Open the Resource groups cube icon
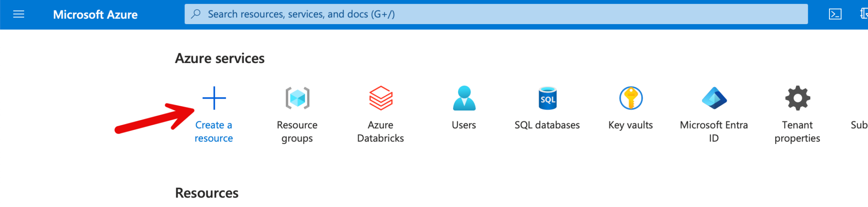The width and height of the screenshot is (868, 207). coord(297,98)
